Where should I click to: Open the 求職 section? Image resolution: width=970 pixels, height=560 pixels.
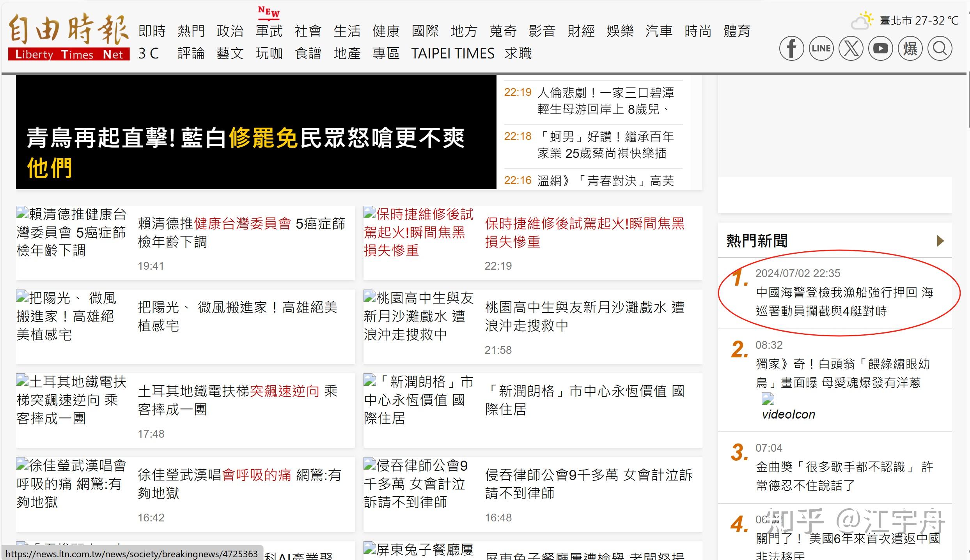[518, 53]
